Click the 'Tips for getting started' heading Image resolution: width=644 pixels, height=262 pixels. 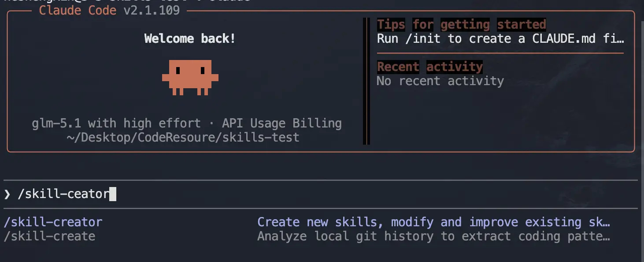coord(461,24)
